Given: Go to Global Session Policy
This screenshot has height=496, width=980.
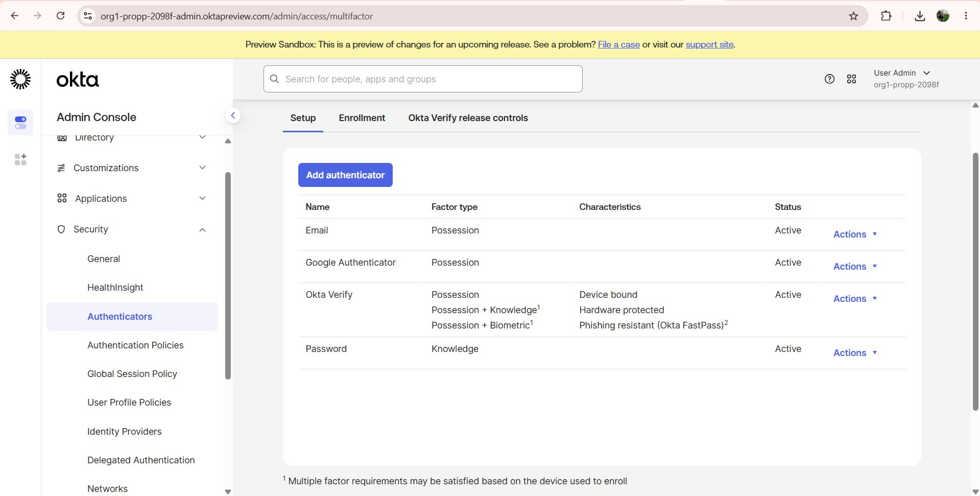Looking at the screenshot, I should (x=132, y=374).
